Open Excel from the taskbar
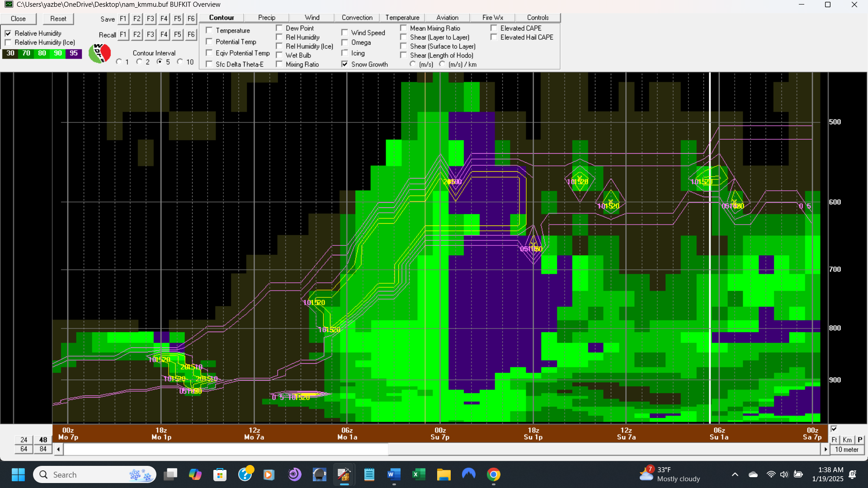The height and width of the screenshot is (488, 868). [x=419, y=474]
